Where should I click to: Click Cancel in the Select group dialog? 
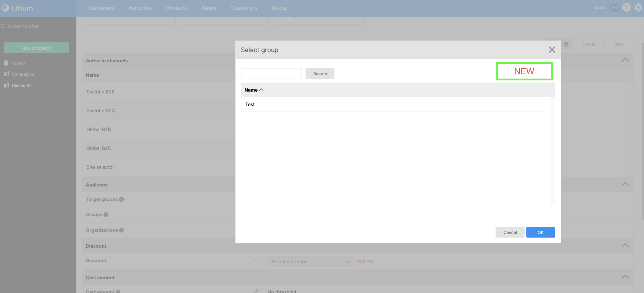(x=510, y=232)
